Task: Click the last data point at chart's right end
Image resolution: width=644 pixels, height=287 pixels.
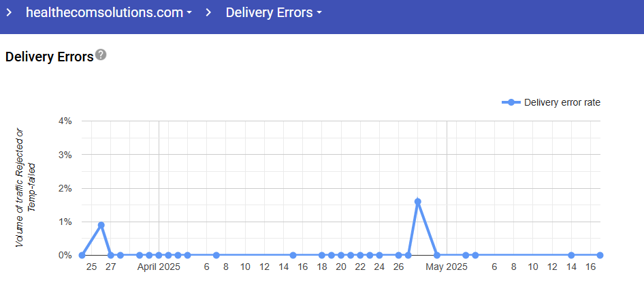Action: tap(600, 255)
